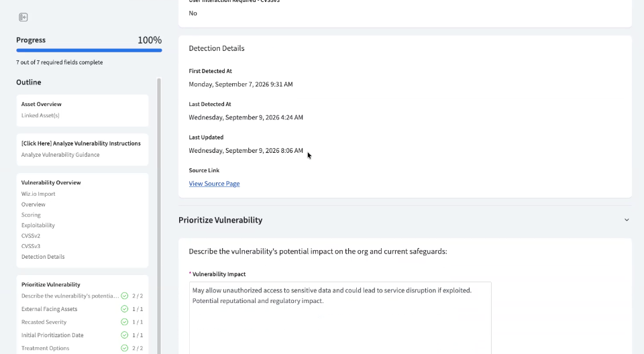Open the View Source Page link
The image size is (644, 354).
point(215,184)
